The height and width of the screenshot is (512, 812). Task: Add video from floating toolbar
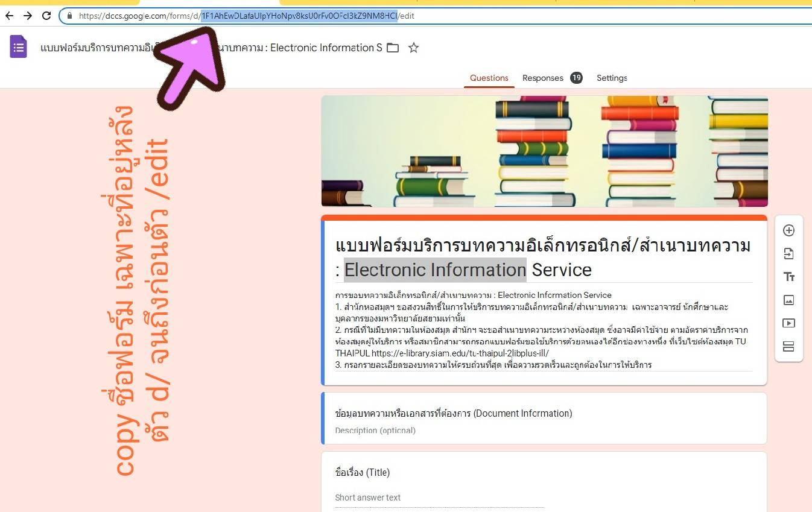coord(788,323)
